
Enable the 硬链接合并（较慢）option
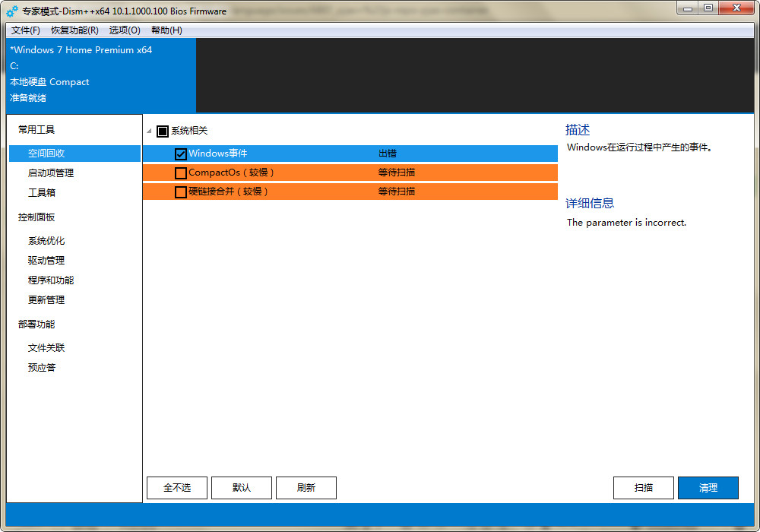coord(180,192)
